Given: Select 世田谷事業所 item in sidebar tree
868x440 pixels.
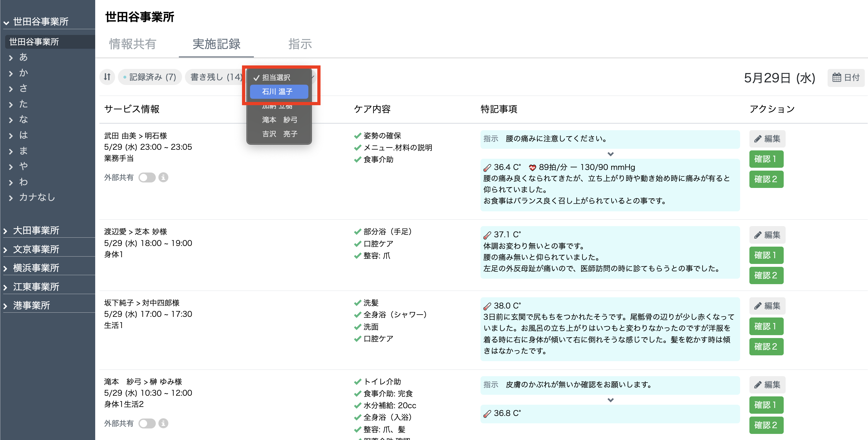Looking at the screenshot, I should coord(34,42).
